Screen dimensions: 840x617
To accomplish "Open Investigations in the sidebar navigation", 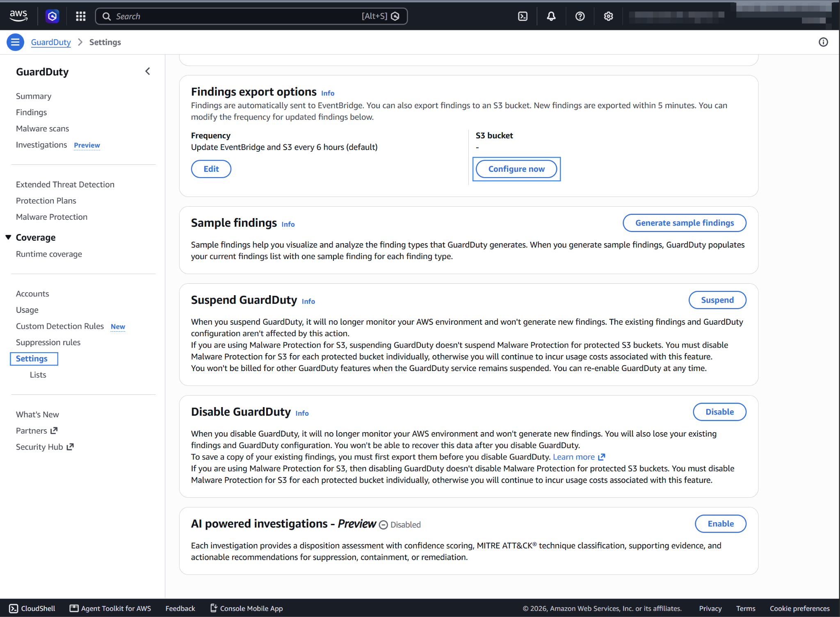I will [41, 145].
